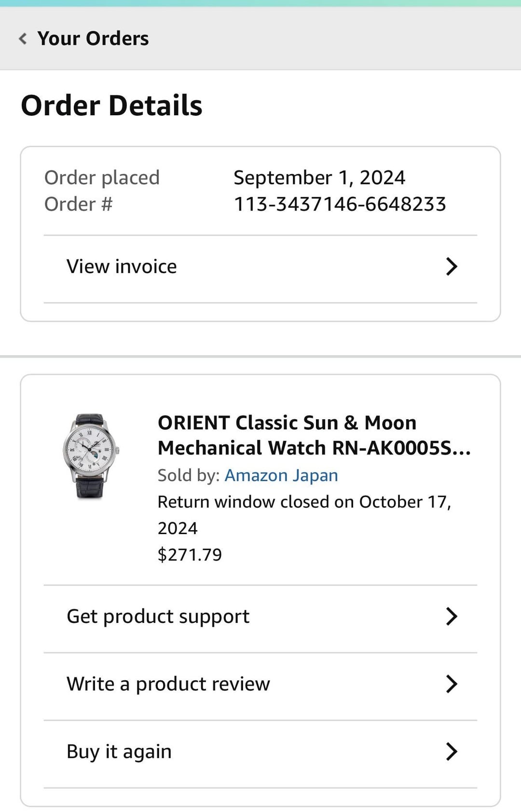Image resolution: width=521 pixels, height=812 pixels.
Task: Tap the Order placed label
Action: 102,178
